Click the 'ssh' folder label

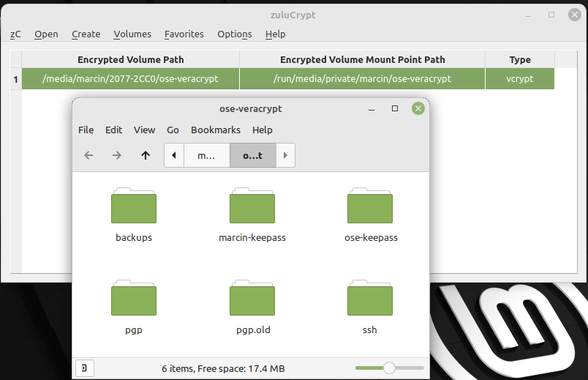click(x=370, y=330)
